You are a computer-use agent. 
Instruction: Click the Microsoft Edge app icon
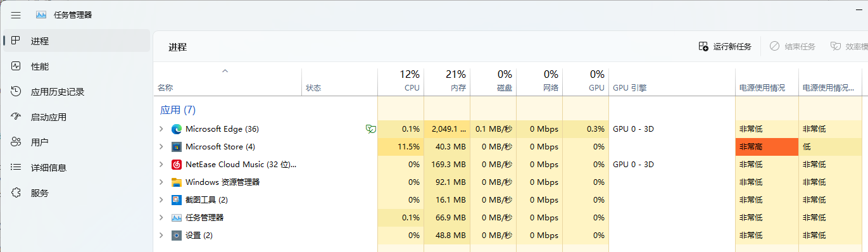click(x=177, y=129)
